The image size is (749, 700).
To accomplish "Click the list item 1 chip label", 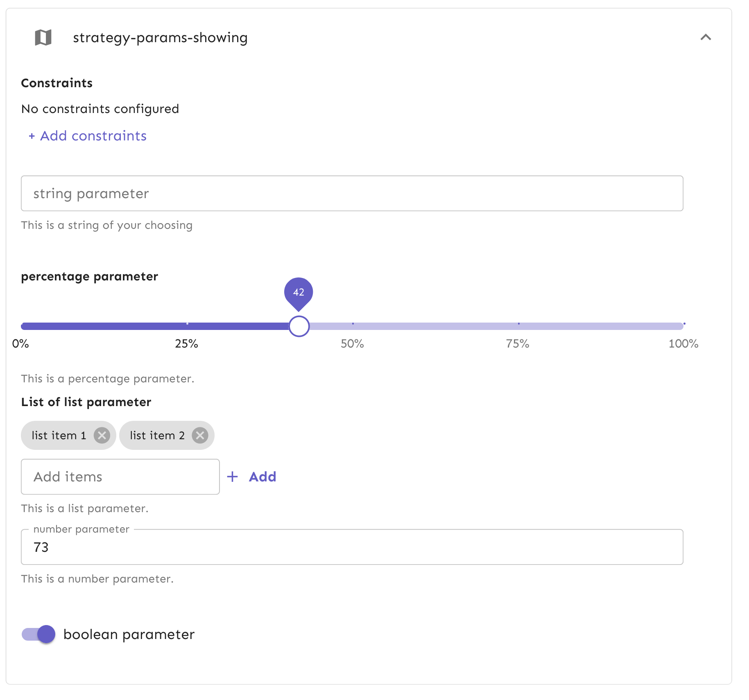I will [x=59, y=436].
